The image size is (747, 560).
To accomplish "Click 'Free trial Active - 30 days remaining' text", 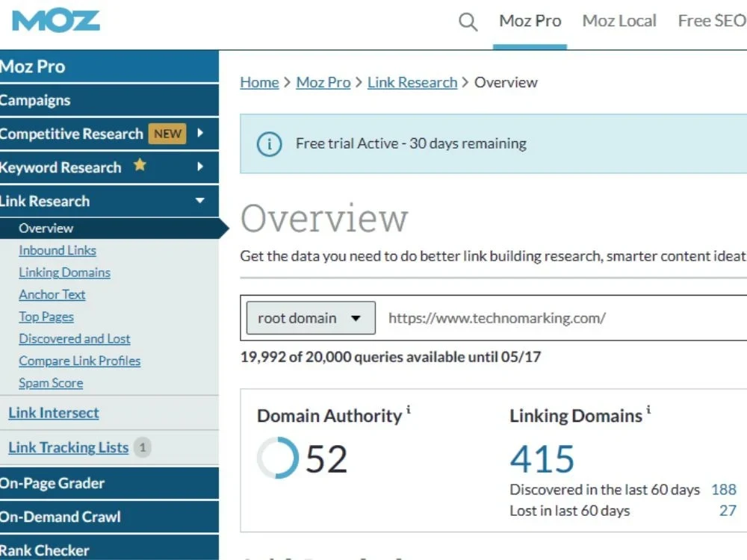I will coord(411,143).
